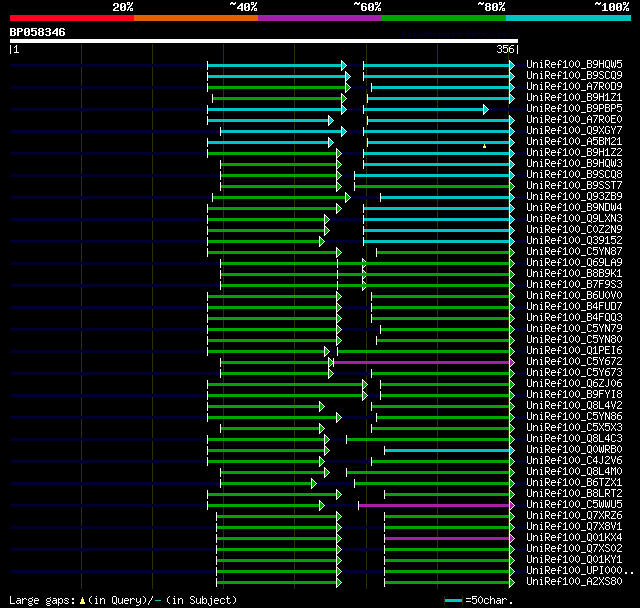Click the cyan ~100% identity legend segment
640x608 pixels.
[569, 18]
